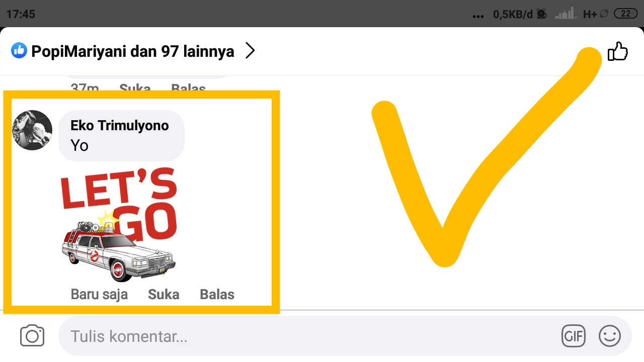Open the Eko Trimulyono name link

[x=120, y=126]
